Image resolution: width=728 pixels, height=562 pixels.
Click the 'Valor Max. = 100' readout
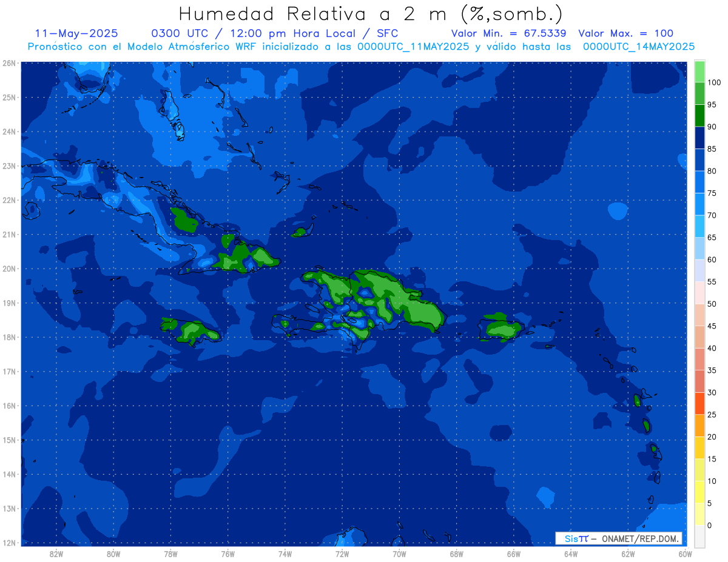point(626,33)
